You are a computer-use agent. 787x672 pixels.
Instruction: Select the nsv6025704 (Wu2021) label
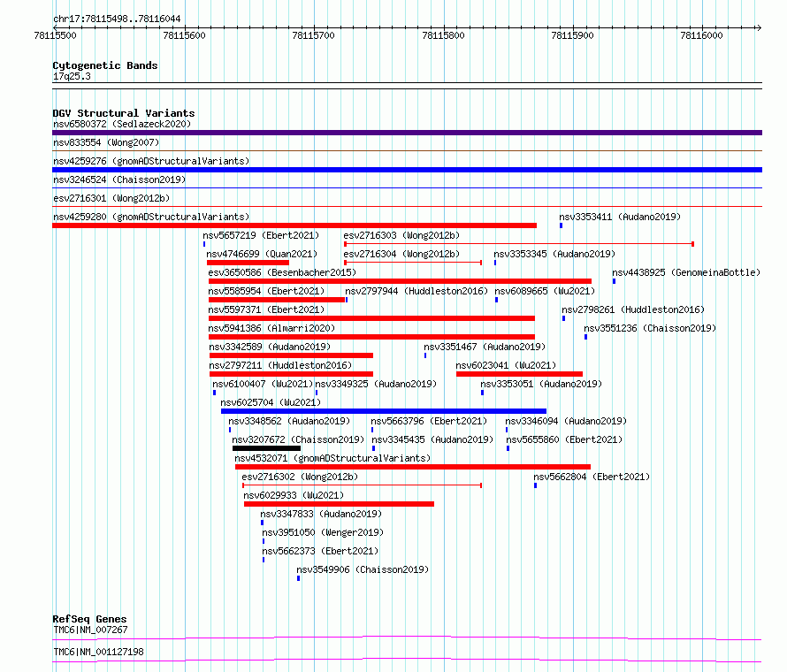pyautogui.click(x=271, y=402)
